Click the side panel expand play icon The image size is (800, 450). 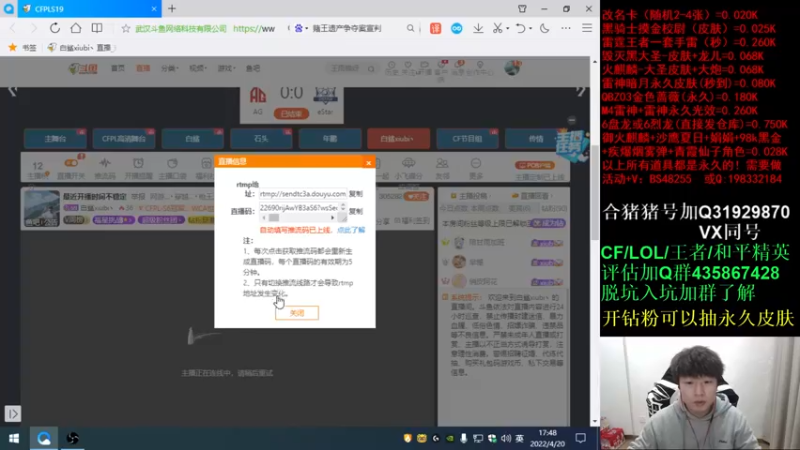click(x=13, y=413)
